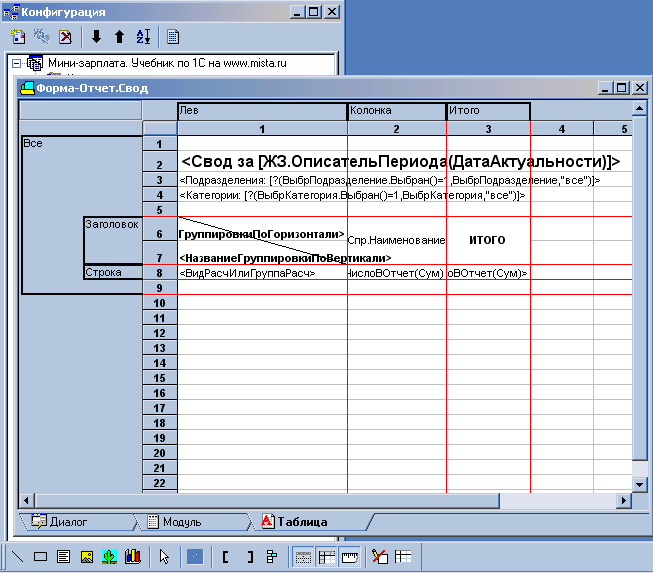Image resolution: width=653 pixels, height=573 pixels.
Task: Click the Колонка column section header
Action: 396,111
